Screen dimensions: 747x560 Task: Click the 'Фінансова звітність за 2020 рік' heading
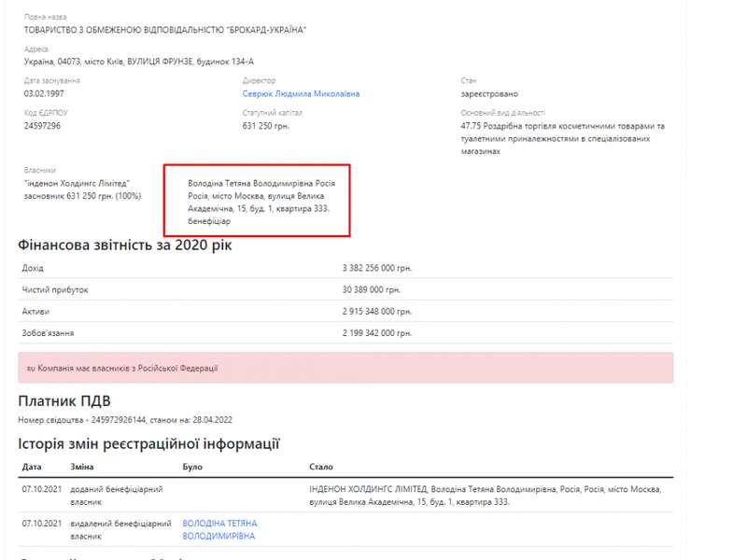tap(125, 245)
